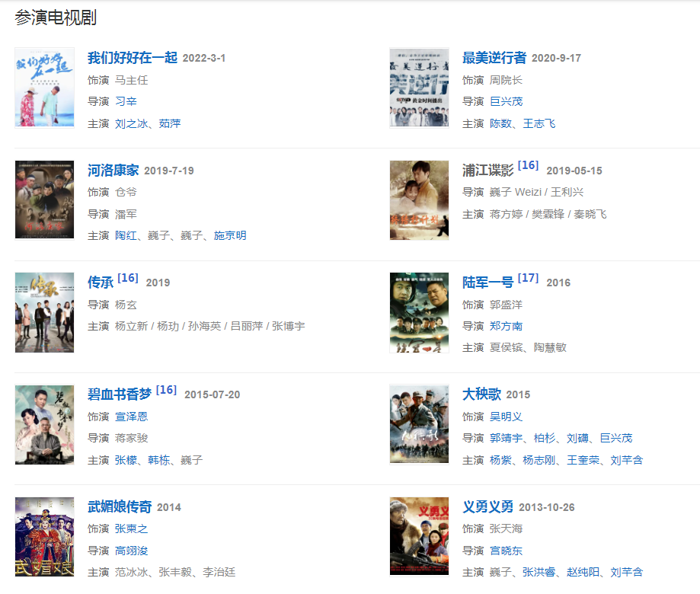Screen dimensions: 700x594
Task: Click the 浦江谍影 poster image
Action: (419, 200)
